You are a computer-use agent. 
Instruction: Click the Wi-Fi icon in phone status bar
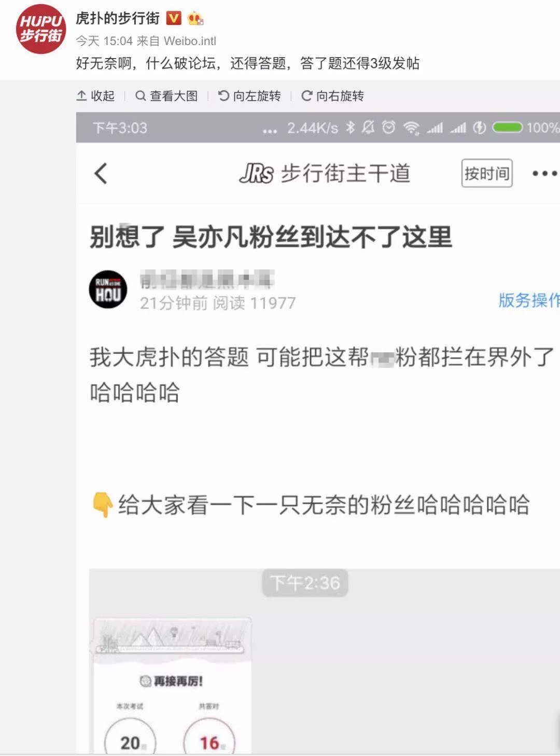coord(412,127)
